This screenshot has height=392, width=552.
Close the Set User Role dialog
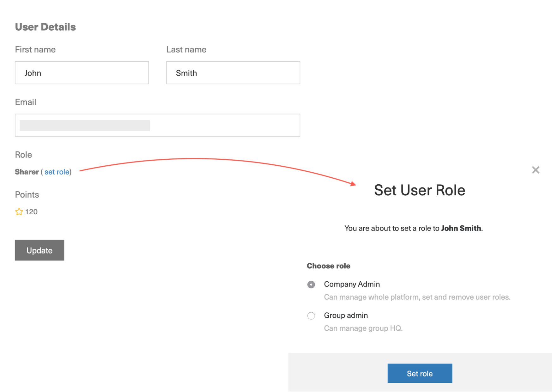pos(536,170)
